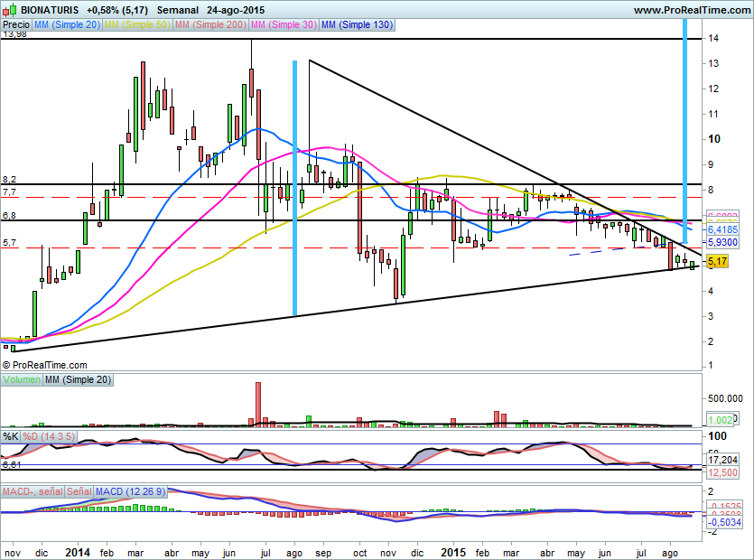Click the 8,2 resistance level label
Screen dimensions: 754x560
pyautogui.click(x=9, y=180)
